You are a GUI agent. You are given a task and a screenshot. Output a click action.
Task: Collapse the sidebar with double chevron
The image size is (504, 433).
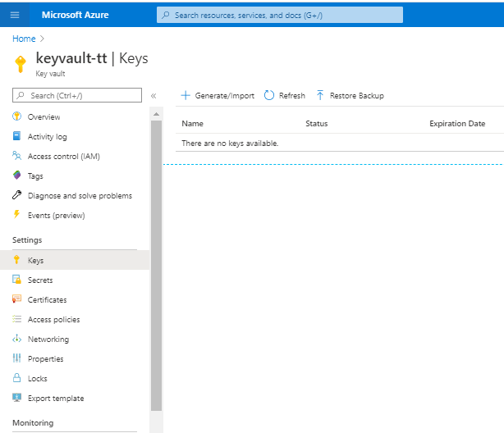[153, 96]
